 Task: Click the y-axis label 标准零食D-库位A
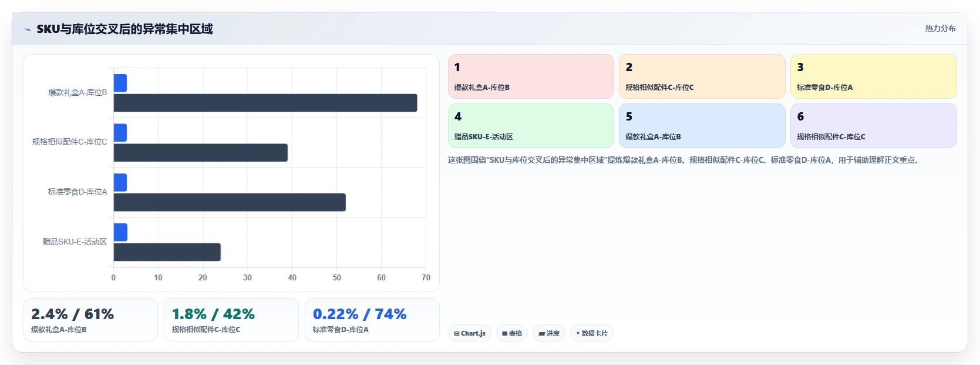pyautogui.click(x=78, y=192)
